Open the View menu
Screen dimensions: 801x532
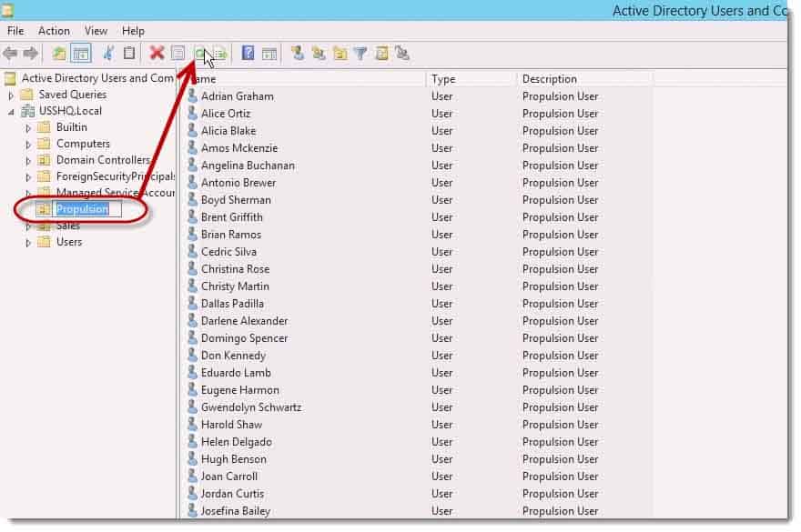[x=96, y=31]
